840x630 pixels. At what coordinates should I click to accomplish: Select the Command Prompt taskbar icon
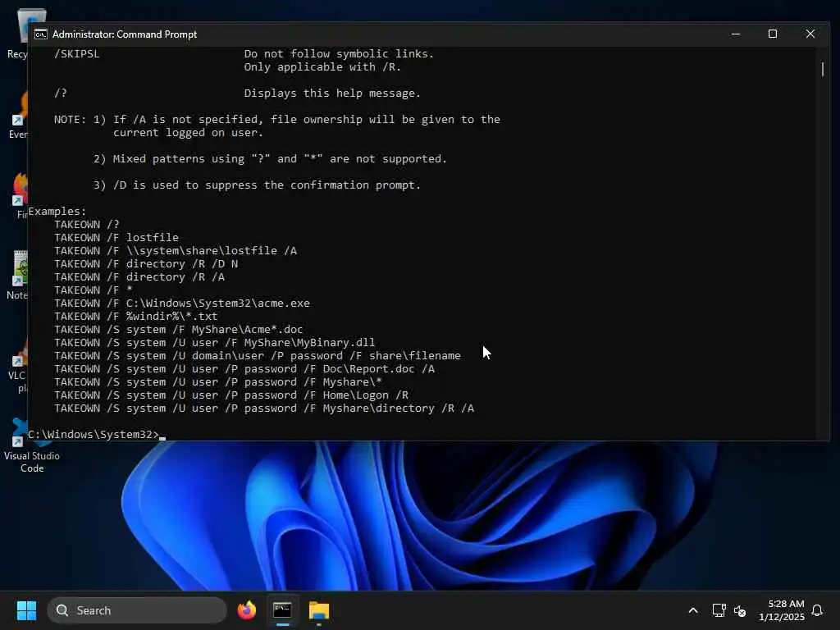tap(282, 610)
